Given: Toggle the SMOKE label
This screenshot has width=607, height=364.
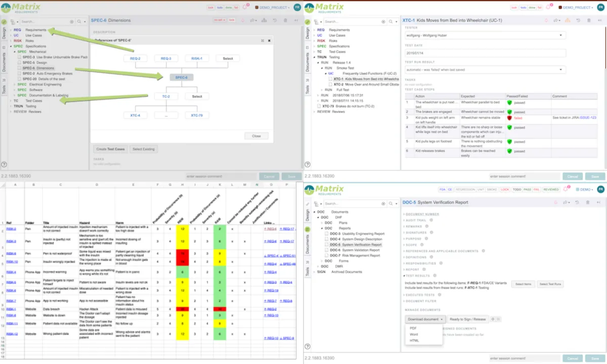Looking at the screenshot, I should coord(492,190).
